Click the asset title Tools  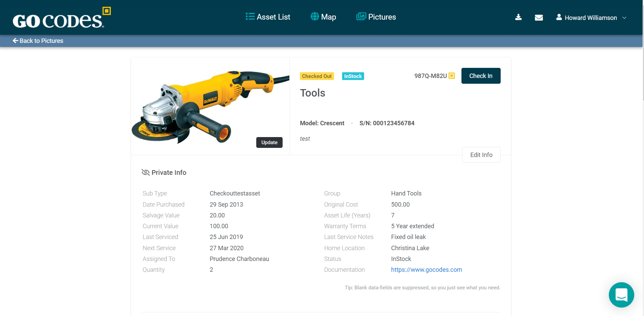[x=312, y=93]
